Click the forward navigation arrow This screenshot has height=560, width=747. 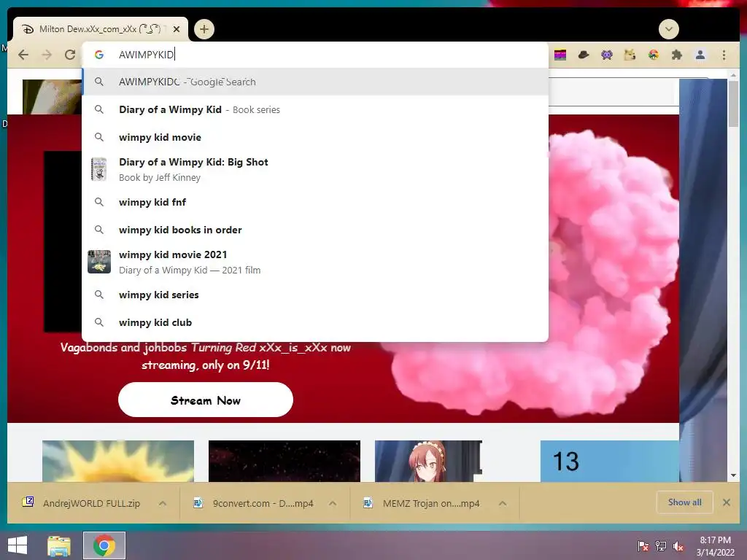47,55
